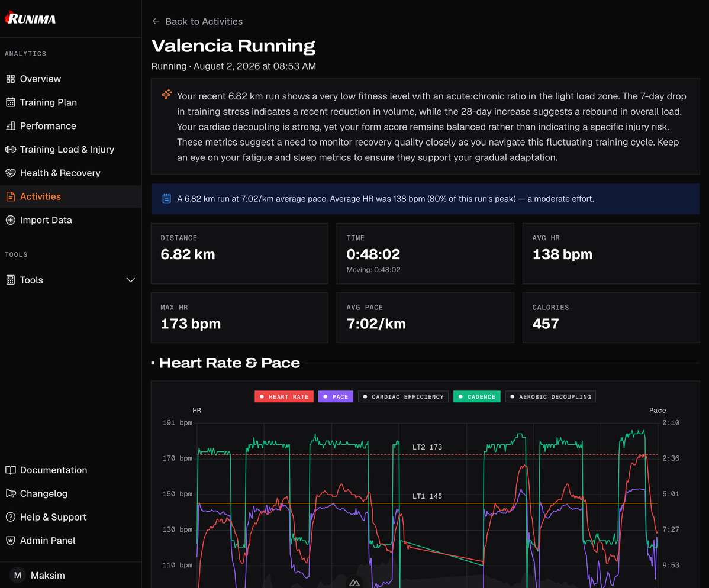Click the back arrow icon
Screen dimensions: 709x588
tap(156, 21)
